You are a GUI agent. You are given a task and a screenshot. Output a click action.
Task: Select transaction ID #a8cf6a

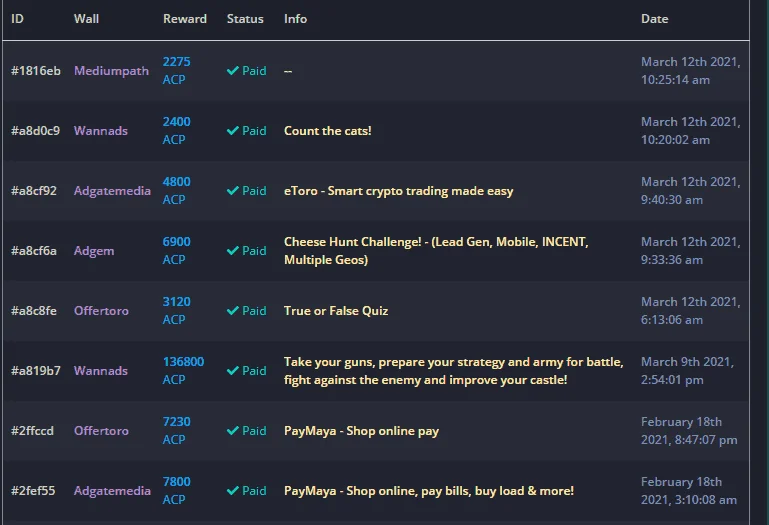pos(34,251)
